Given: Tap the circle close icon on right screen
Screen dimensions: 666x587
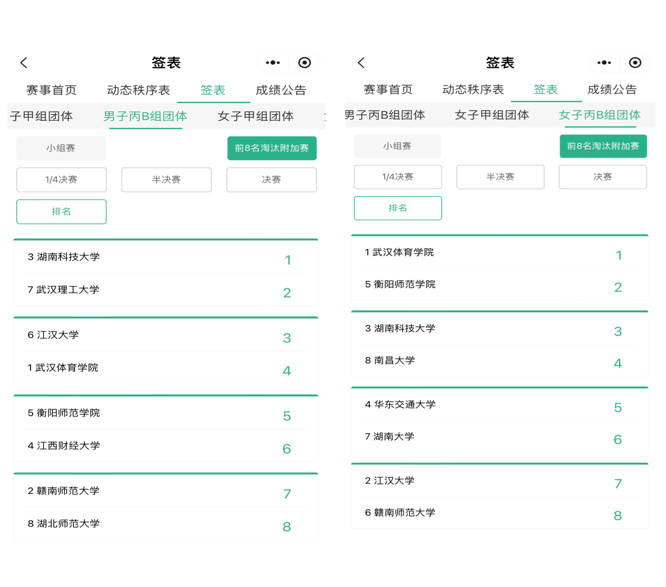Looking at the screenshot, I should tap(635, 63).
